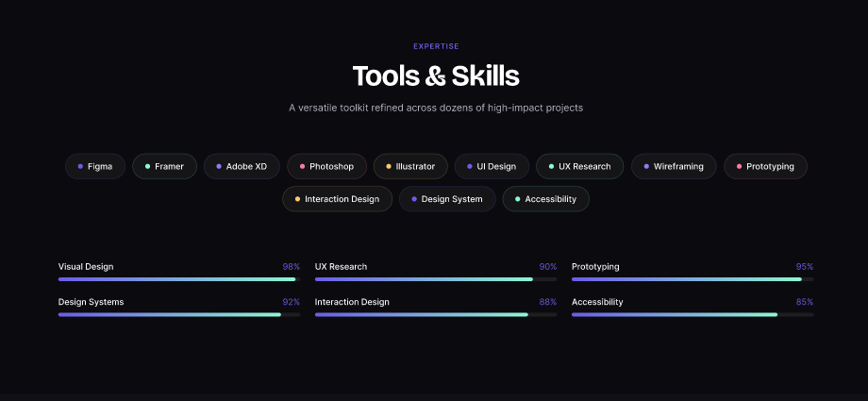This screenshot has width=868, height=401.
Task: Click the Adobe XD chip
Action: point(242,166)
